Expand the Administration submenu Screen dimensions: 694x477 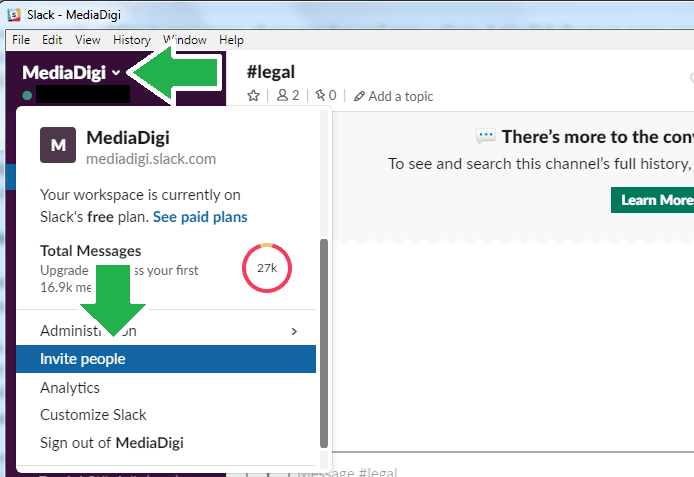click(166, 331)
